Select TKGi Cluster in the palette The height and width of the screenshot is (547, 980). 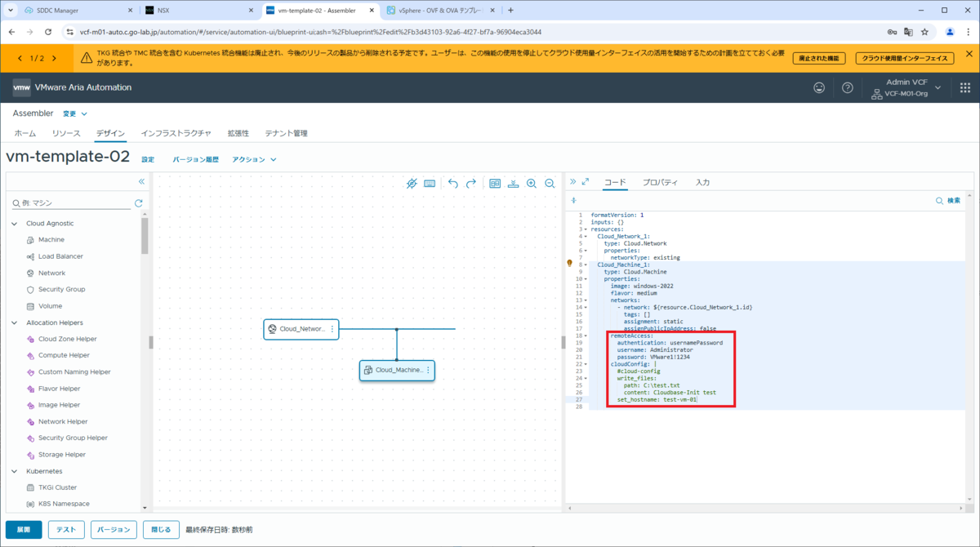click(x=57, y=487)
